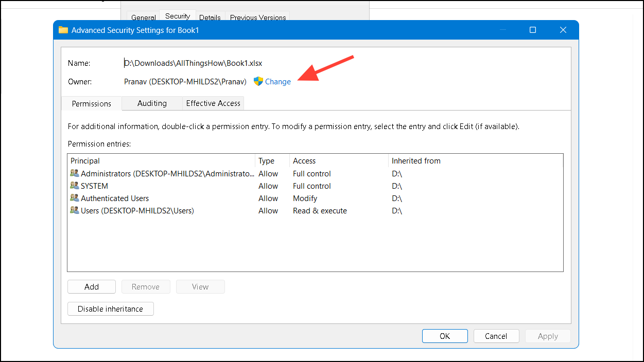Click the OK button
The image size is (644, 362).
click(444, 336)
